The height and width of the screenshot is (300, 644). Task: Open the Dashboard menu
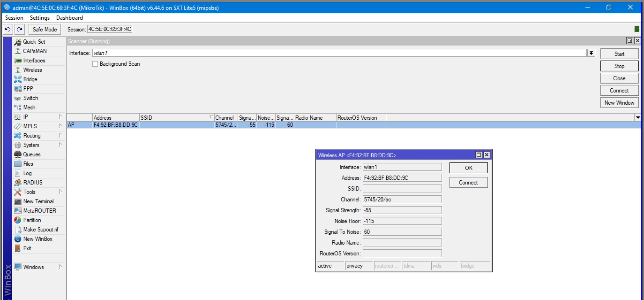tap(69, 18)
